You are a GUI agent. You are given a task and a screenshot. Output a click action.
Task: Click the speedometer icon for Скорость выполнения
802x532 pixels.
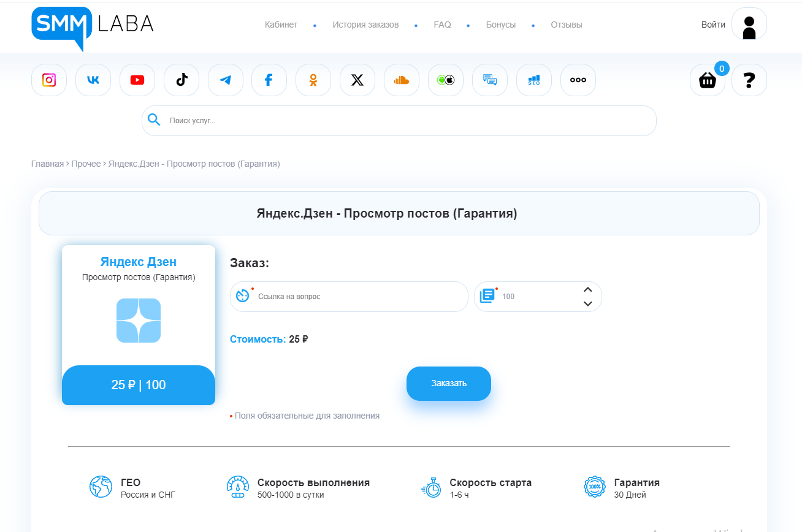coord(238,487)
